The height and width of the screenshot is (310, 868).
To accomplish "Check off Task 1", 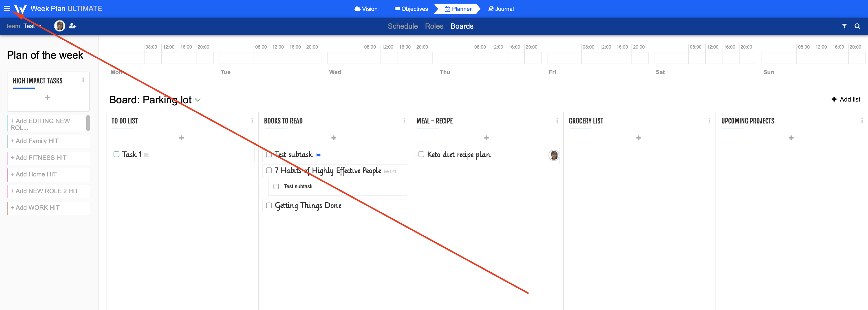I will pyautogui.click(x=117, y=154).
